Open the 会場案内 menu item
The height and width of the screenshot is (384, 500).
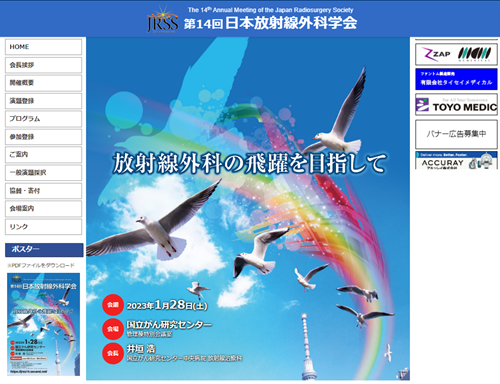click(43, 209)
